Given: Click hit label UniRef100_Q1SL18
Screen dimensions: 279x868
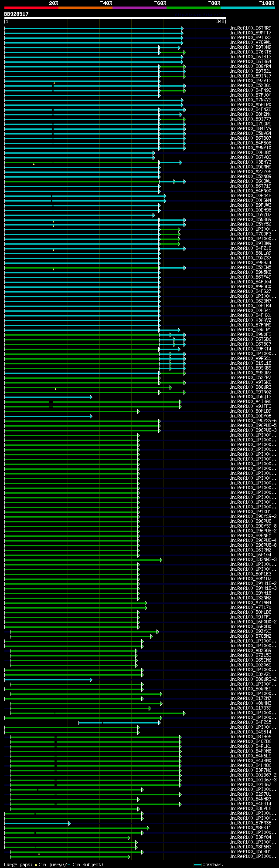Looking at the screenshot, I should coord(251,363).
